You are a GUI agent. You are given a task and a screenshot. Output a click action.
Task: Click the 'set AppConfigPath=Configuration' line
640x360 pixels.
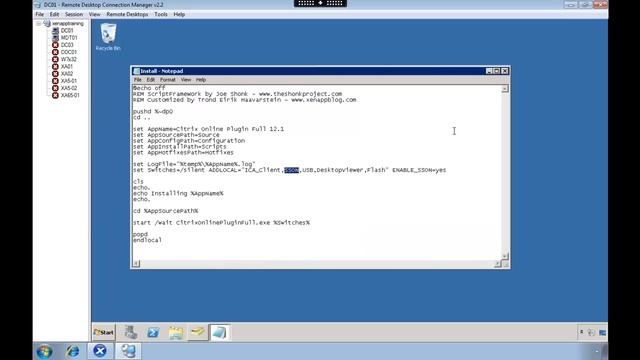[189, 141]
